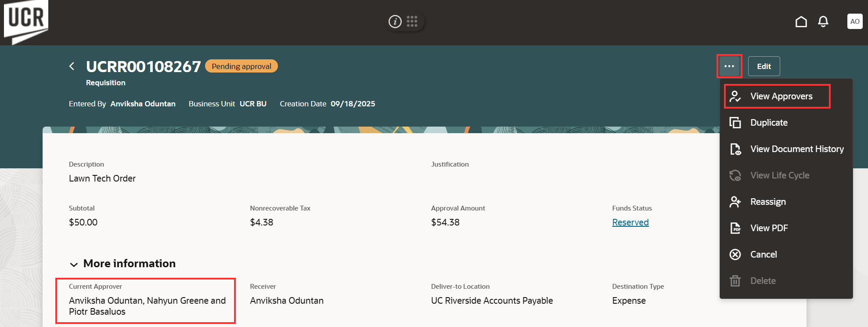Screen dimensions: 868x327
Task: Click the three-dot more actions button
Action: point(729,66)
